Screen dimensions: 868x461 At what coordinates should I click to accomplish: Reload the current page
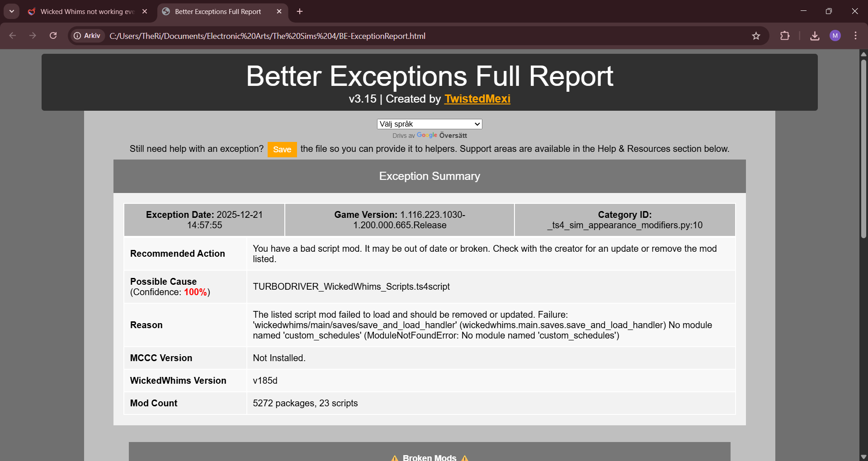53,36
